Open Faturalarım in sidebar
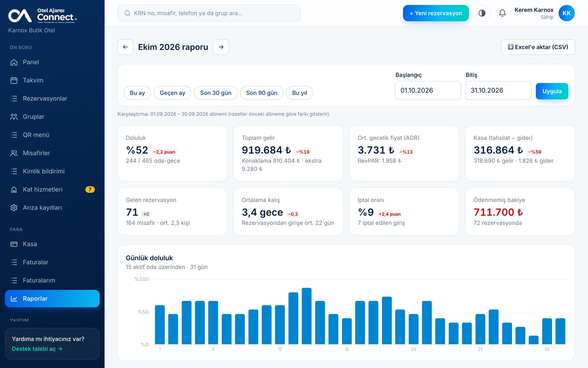Screen dimensions: 588x368 [x=52, y=281]
